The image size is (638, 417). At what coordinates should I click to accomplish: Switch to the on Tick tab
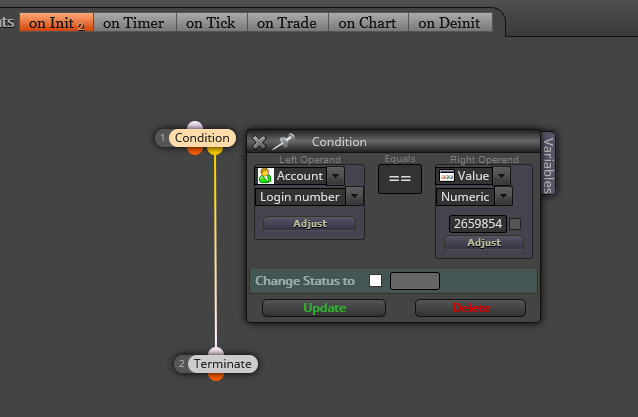(211, 22)
